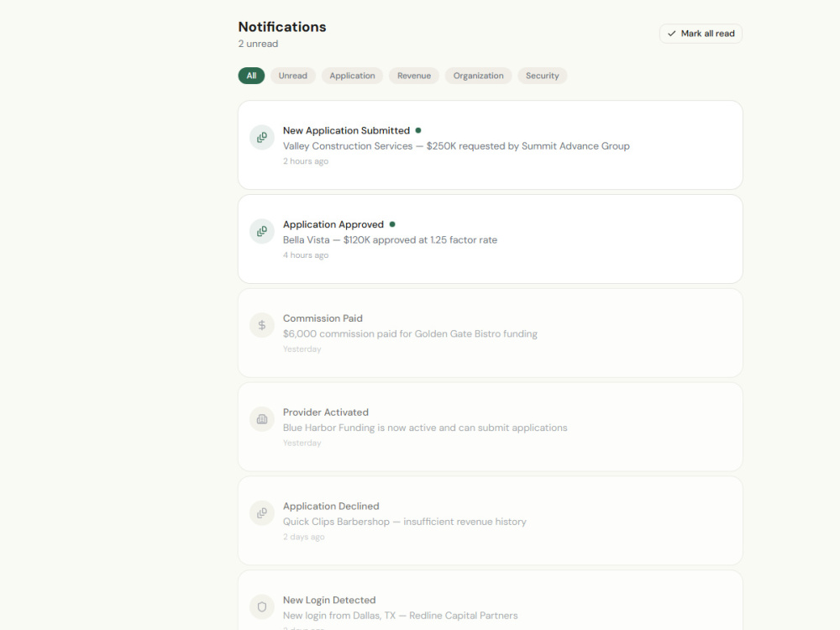Image resolution: width=840 pixels, height=630 pixels.
Task: Click the 2 days ago timestamp under Application Declined
Action: (x=304, y=537)
